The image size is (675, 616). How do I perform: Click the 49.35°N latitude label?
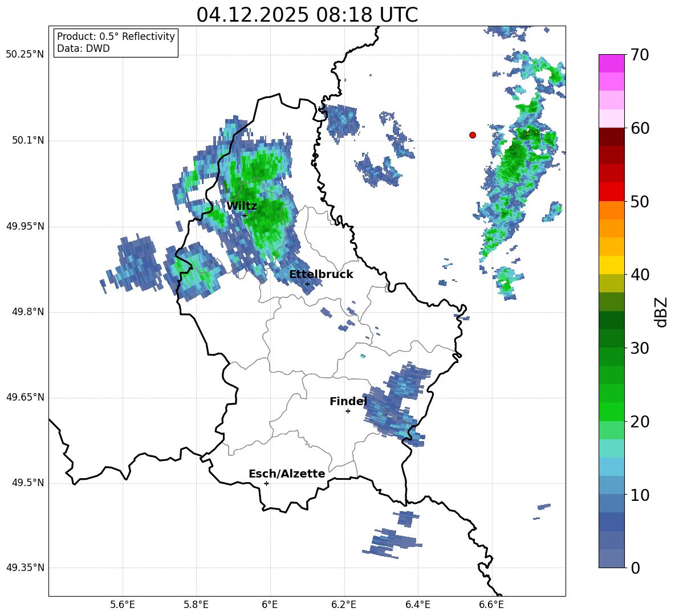[25, 568]
